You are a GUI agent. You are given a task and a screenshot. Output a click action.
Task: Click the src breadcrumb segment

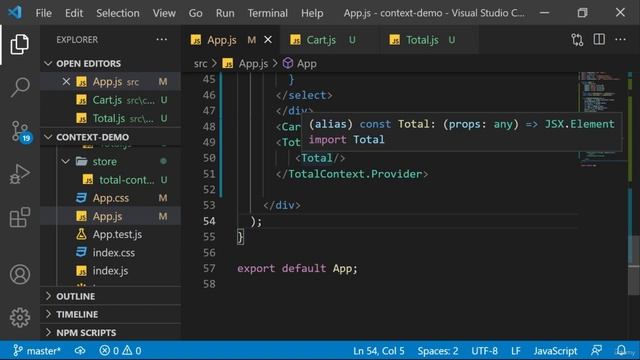pyautogui.click(x=200, y=64)
